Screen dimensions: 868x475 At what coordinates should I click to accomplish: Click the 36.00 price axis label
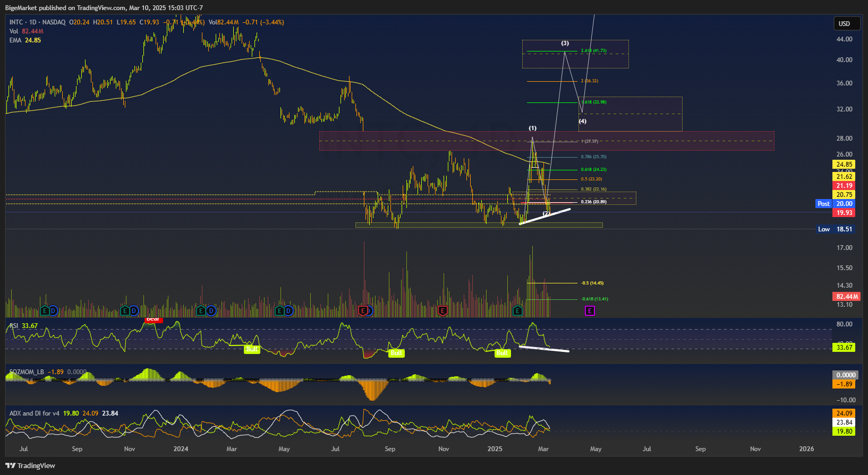coord(844,83)
